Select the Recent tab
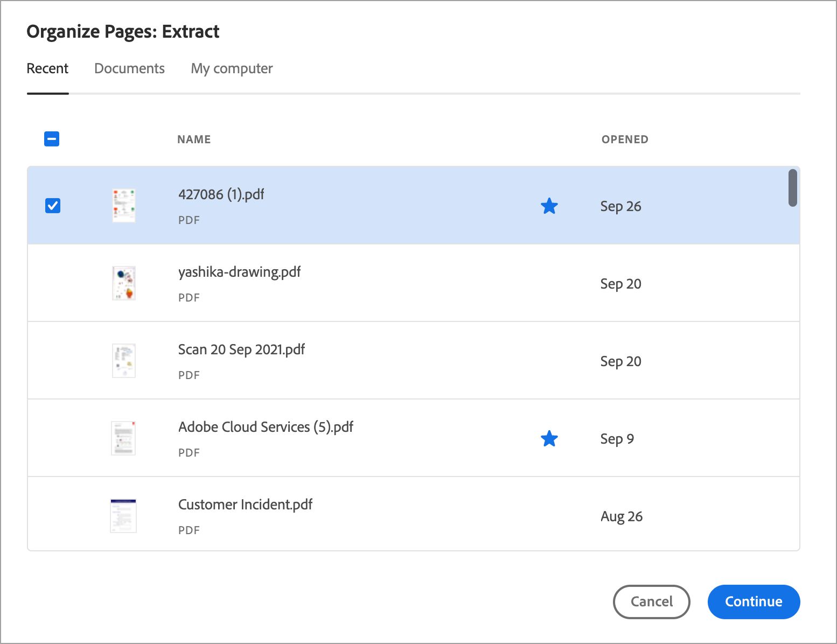The width and height of the screenshot is (837, 644). pyautogui.click(x=47, y=69)
